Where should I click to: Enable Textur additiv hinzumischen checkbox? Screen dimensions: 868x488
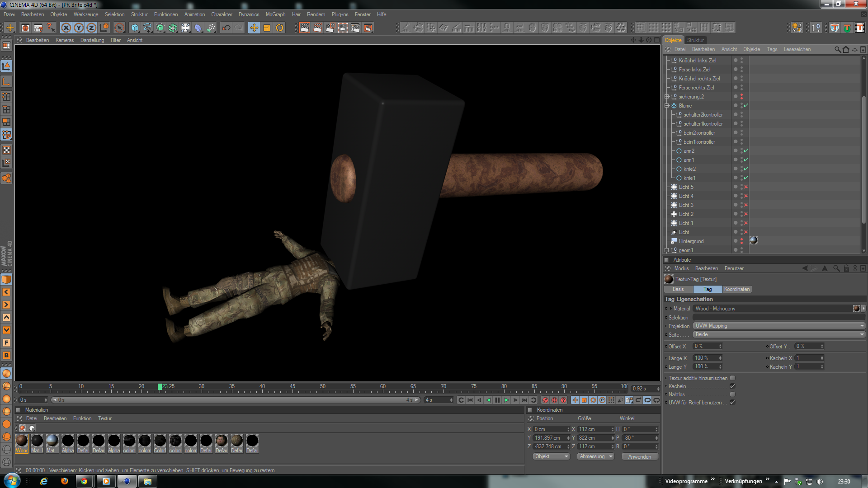[732, 378]
